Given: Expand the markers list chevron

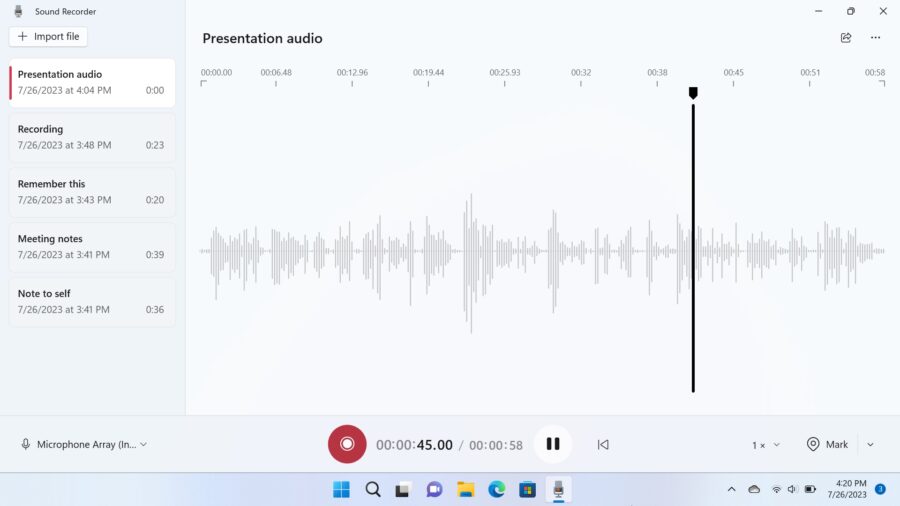Looking at the screenshot, I should tap(870, 445).
